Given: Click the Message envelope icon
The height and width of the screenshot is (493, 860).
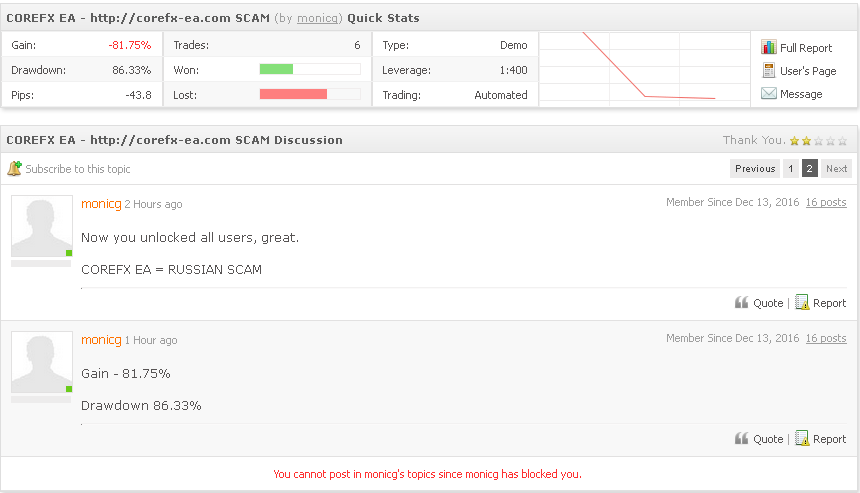Looking at the screenshot, I should point(768,93).
